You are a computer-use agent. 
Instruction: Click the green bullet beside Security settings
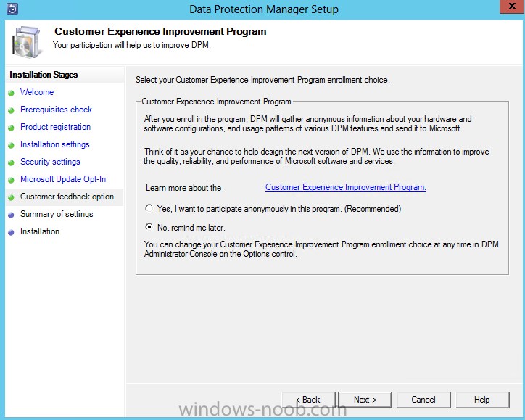[x=12, y=162]
